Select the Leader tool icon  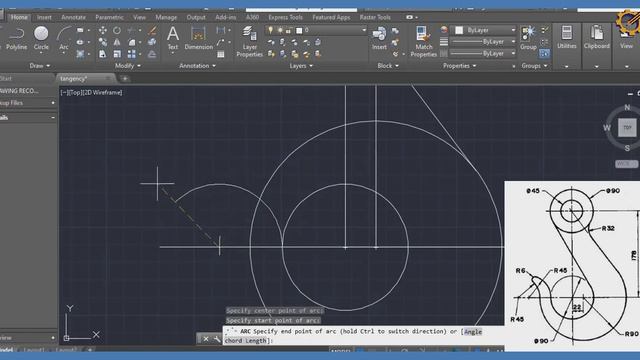[220, 42]
